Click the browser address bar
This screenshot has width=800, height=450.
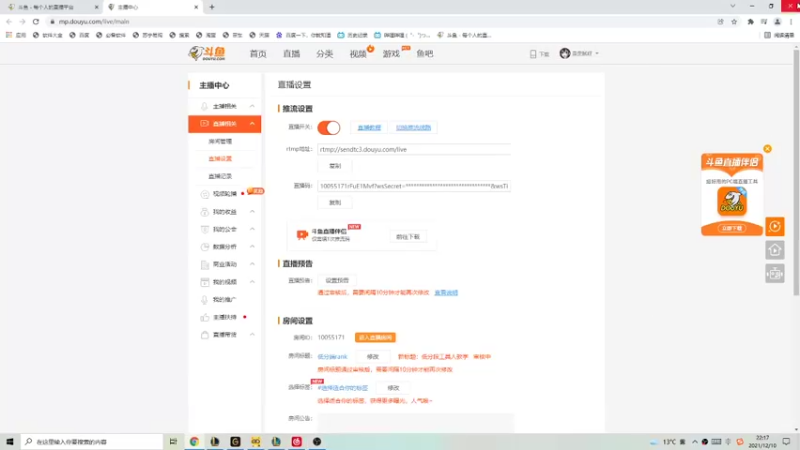[x=380, y=21]
